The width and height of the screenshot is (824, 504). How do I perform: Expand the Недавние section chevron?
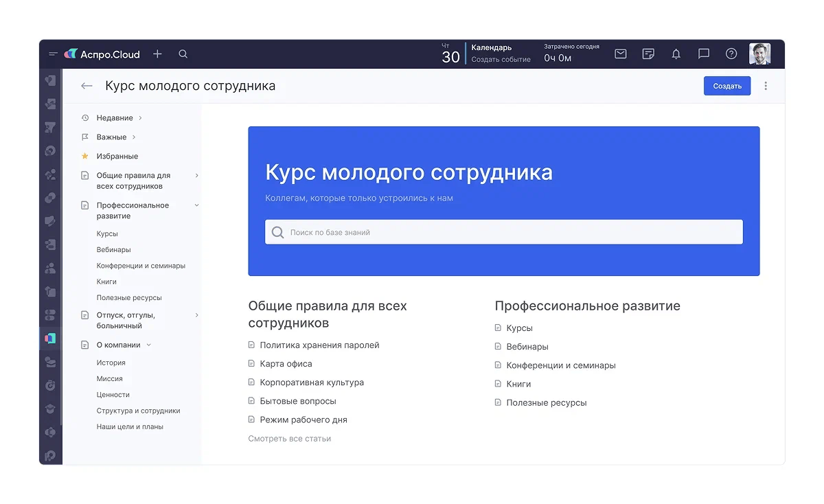(140, 118)
